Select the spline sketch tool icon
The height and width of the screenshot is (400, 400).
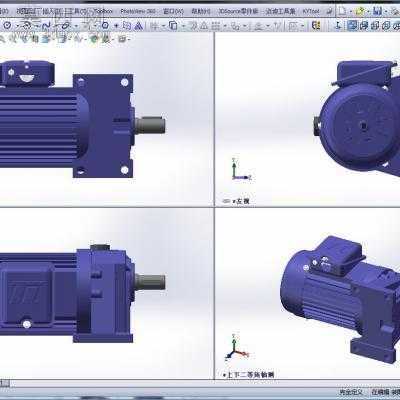click(47, 25)
